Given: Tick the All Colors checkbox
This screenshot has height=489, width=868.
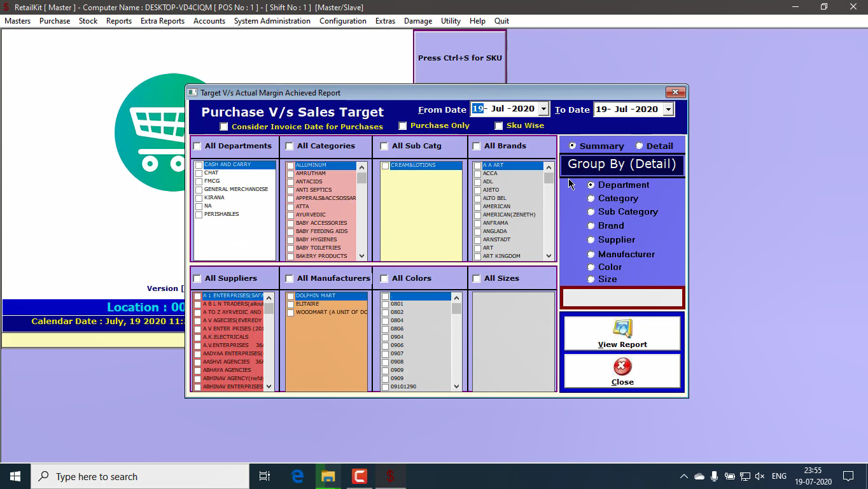Looking at the screenshot, I should point(384,278).
